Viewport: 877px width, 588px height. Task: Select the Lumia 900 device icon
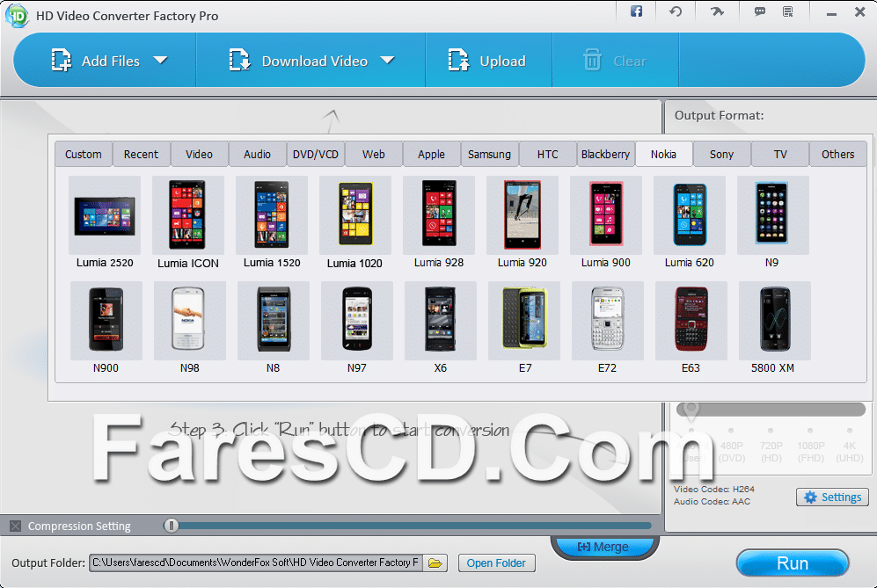[x=606, y=215]
